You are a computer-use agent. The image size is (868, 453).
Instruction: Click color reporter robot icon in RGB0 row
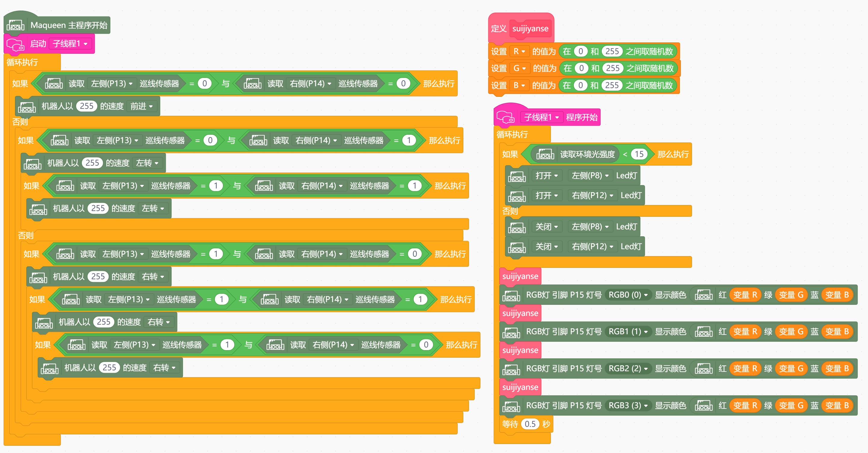704,295
